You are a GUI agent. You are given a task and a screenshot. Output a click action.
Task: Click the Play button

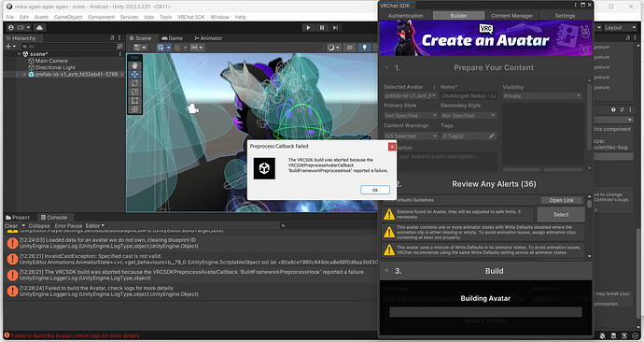[308, 27]
